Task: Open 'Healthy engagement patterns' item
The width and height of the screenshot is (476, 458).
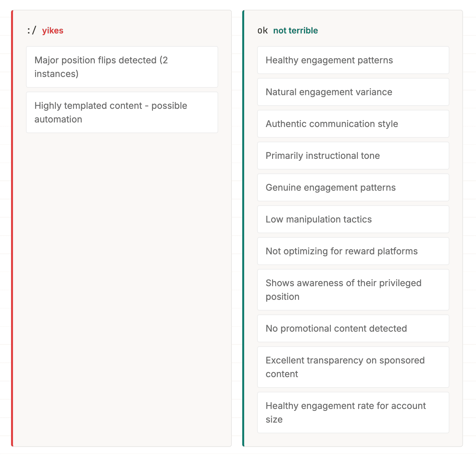Action: (353, 60)
